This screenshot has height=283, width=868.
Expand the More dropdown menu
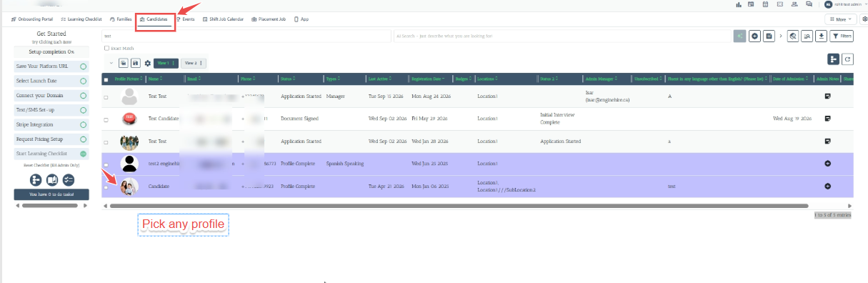coord(841,19)
